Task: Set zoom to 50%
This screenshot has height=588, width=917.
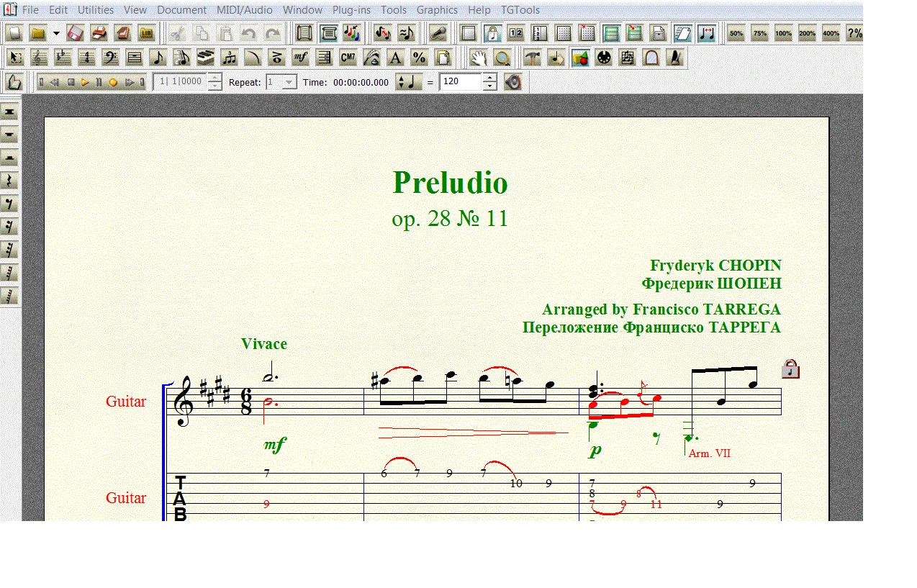Action: [x=736, y=33]
